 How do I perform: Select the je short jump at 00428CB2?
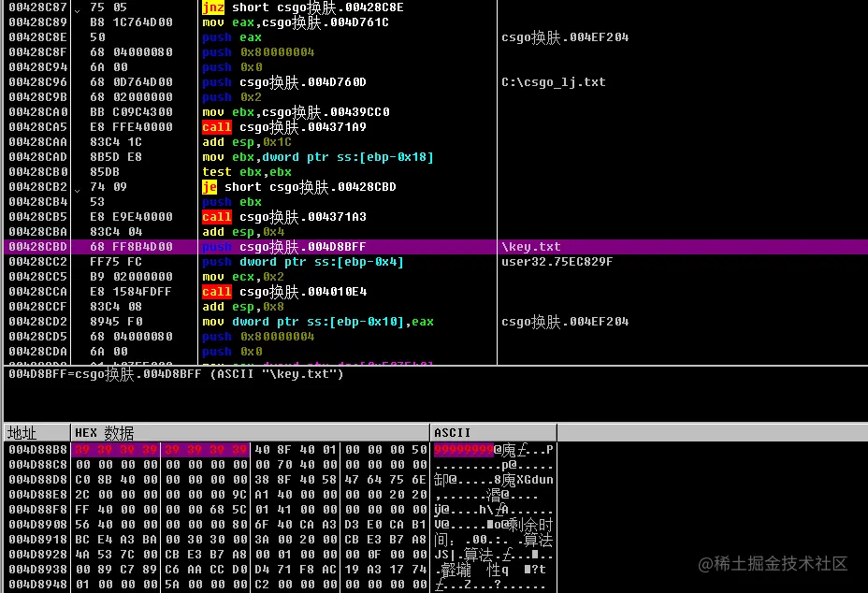[299, 186]
